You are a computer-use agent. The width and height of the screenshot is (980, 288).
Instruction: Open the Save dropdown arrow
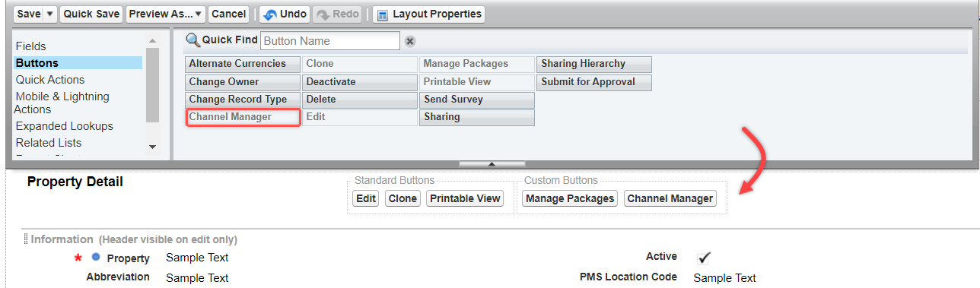tap(50, 14)
